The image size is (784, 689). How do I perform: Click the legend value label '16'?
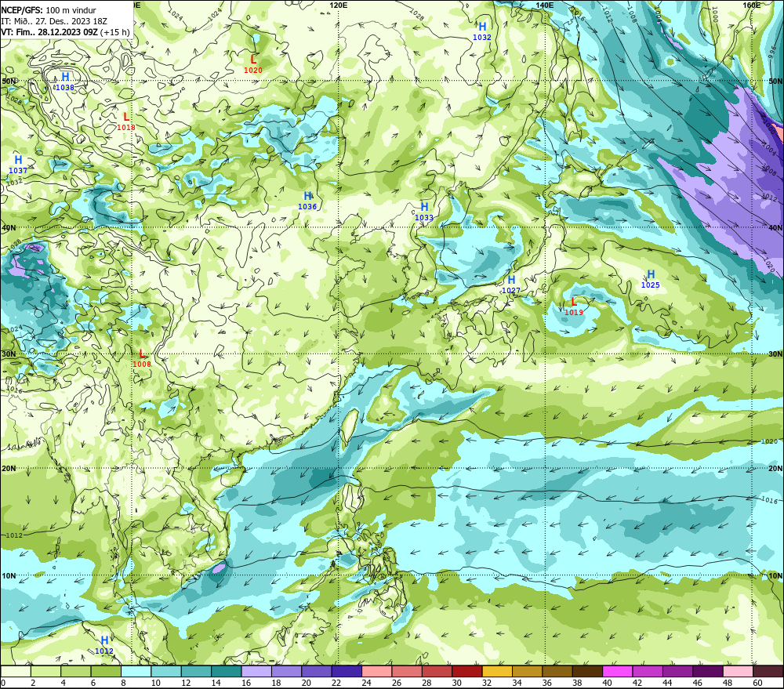pos(246,683)
